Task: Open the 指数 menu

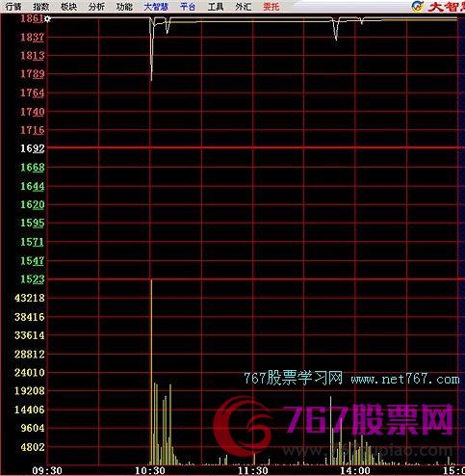Action: (x=41, y=7)
